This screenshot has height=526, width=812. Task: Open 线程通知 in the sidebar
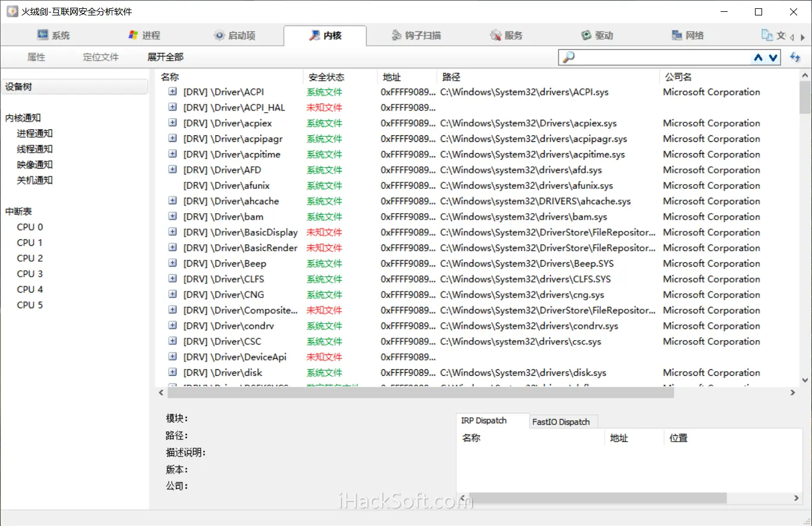tap(35, 149)
